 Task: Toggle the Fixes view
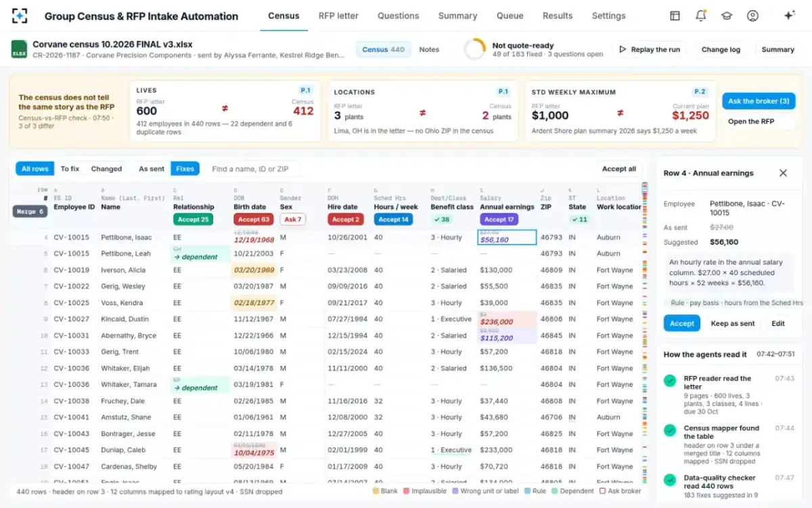185,169
